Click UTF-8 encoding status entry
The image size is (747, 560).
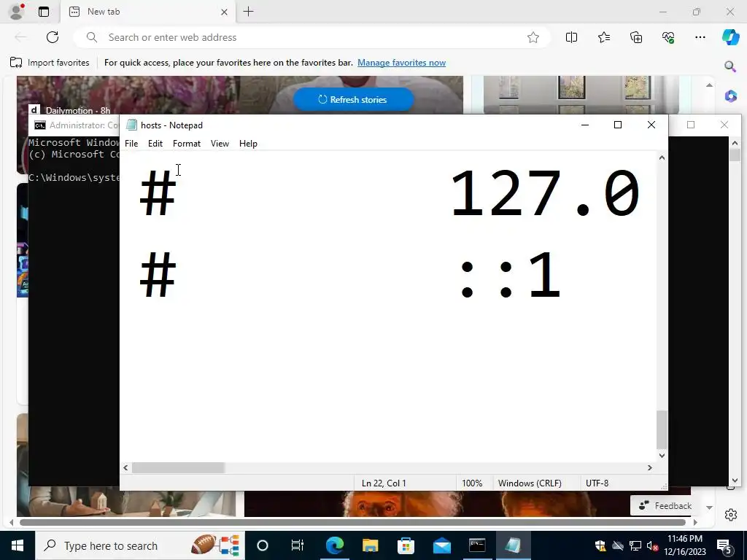coord(597,483)
